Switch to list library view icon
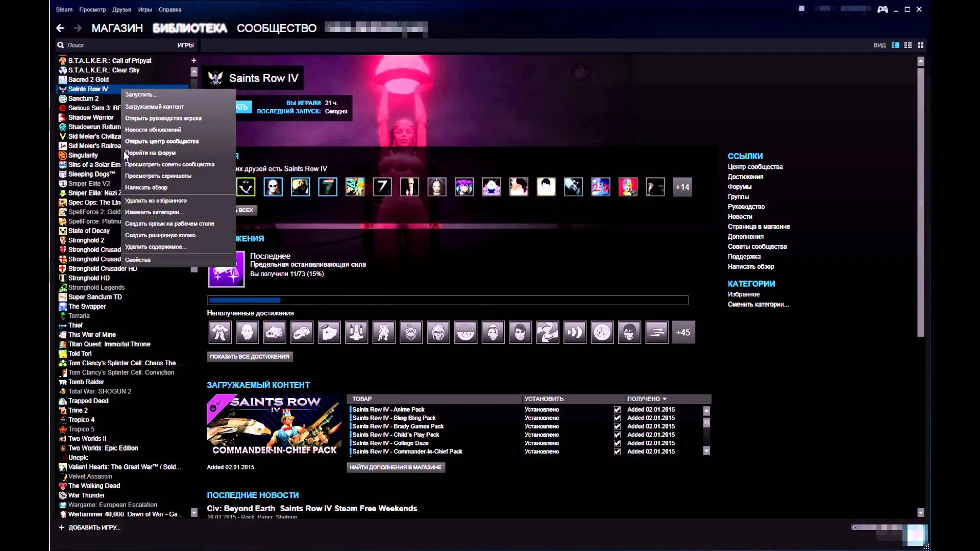Image resolution: width=980 pixels, height=551 pixels. click(x=908, y=45)
